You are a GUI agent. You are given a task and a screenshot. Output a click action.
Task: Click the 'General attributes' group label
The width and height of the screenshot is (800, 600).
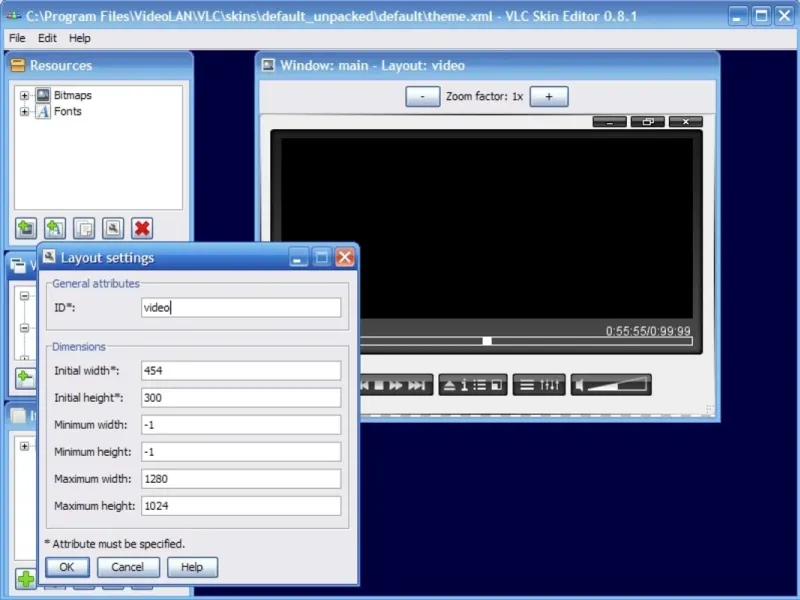[x=96, y=284]
